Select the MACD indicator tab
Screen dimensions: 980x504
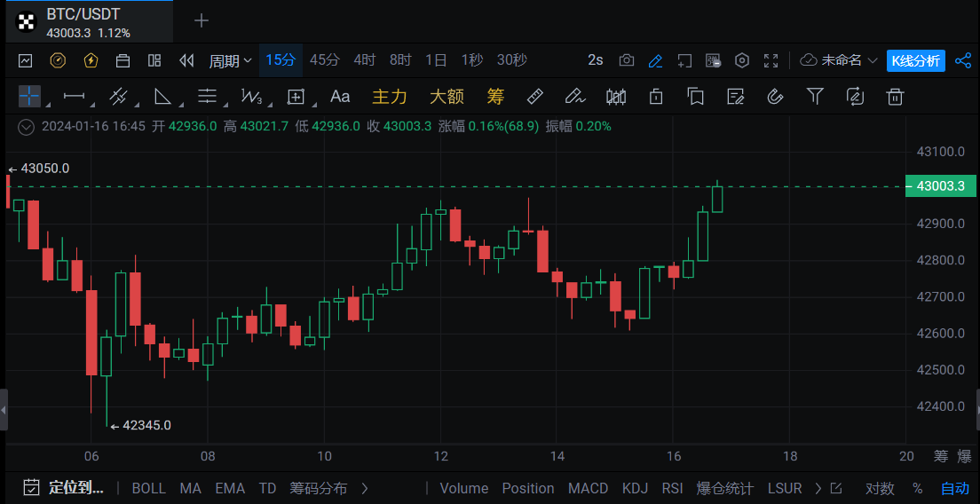(x=588, y=488)
